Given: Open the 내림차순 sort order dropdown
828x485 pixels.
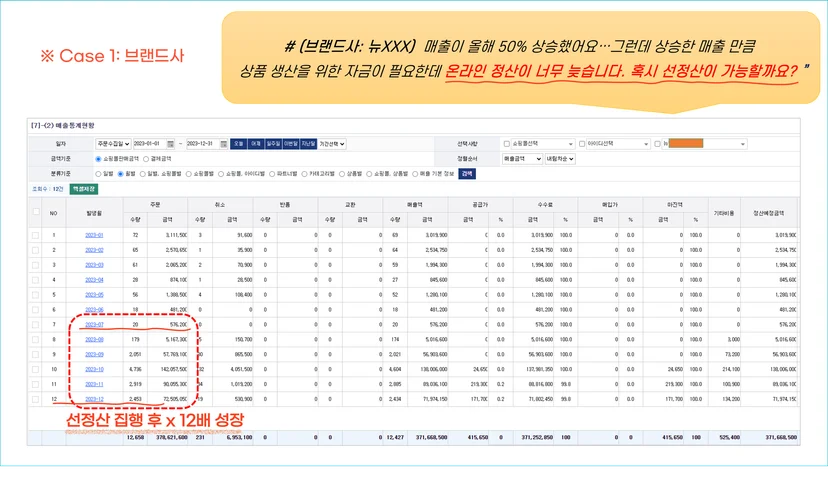Looking at the screenshot, I should (560, 158).
